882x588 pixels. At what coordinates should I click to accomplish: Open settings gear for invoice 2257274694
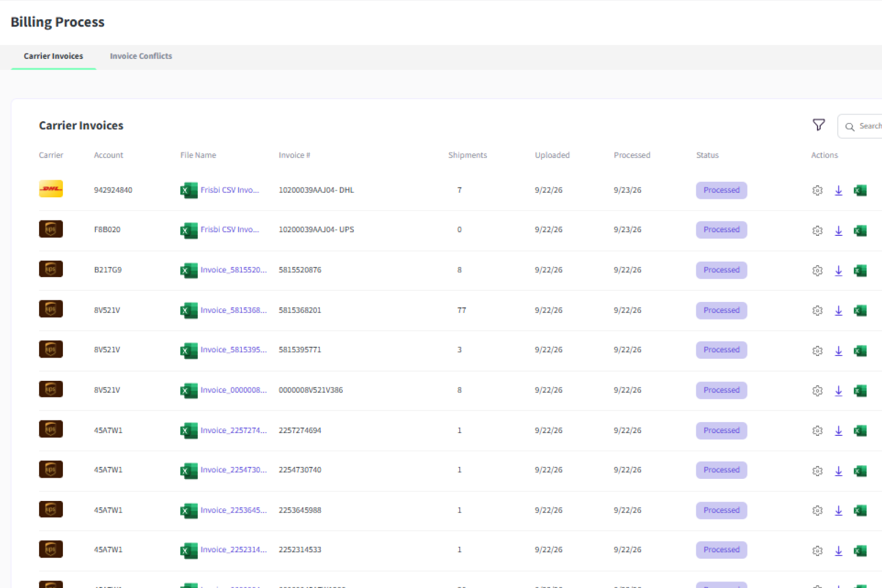pos(818,430)
